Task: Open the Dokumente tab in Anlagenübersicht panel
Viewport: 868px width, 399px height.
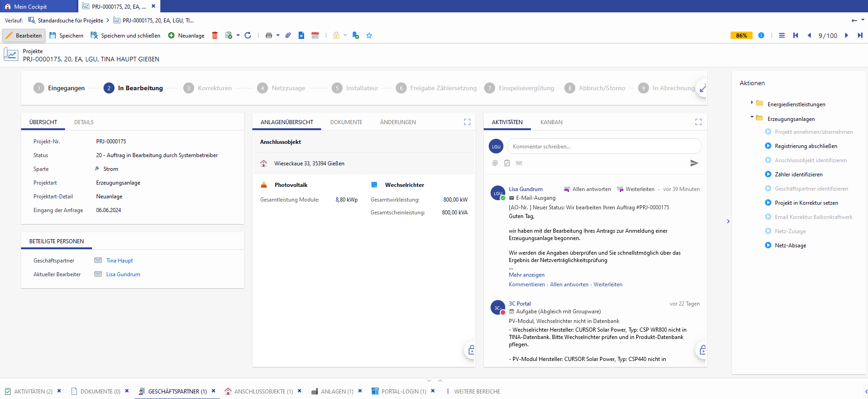Action: pyautogui.click(x=346, y=122)
